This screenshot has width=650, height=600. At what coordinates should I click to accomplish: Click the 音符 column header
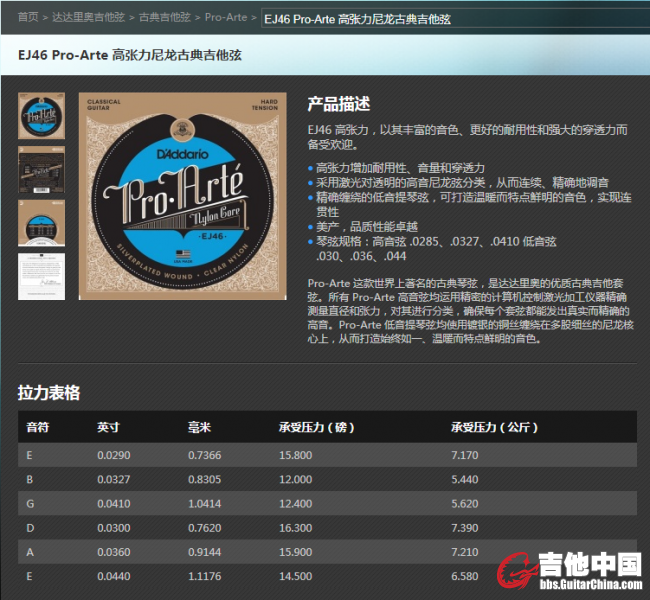tap(38, 427)
